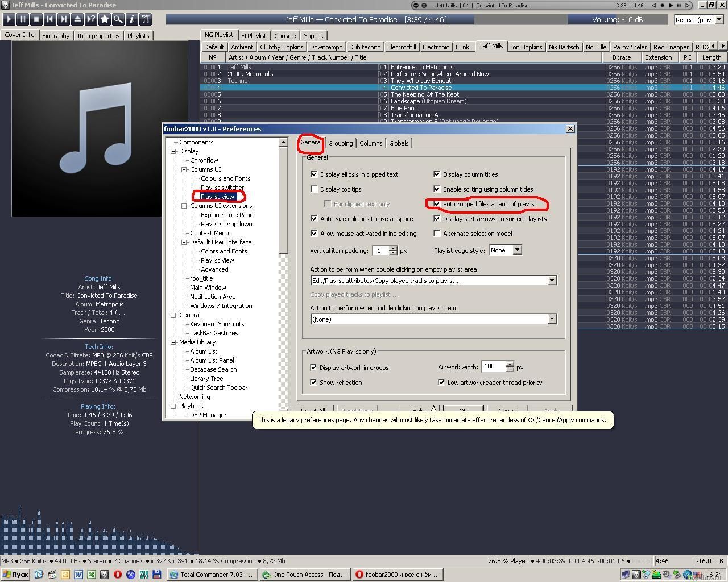Click the mini title-bar play triangle

[x=671, y=5]
